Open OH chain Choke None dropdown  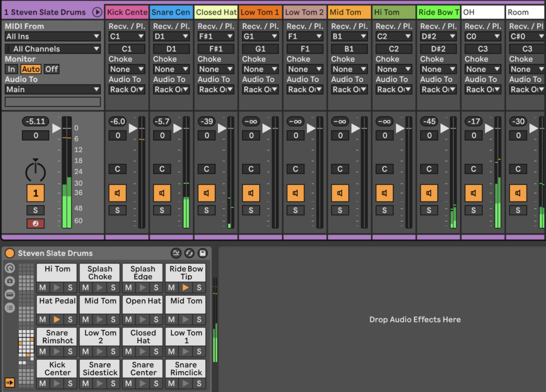coord(483,69)
